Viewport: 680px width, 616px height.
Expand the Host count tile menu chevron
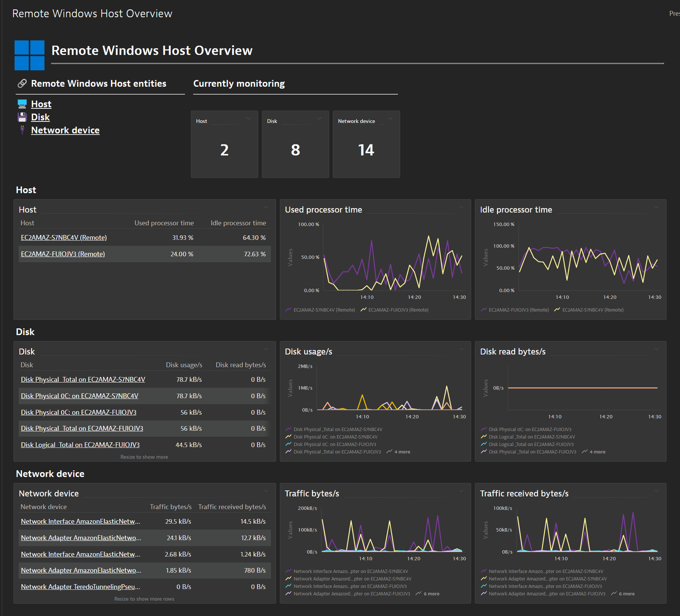coord(248,119)
